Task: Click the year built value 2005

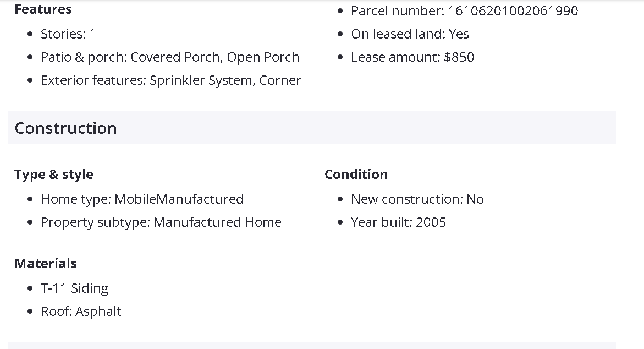Action: point(431,222)
